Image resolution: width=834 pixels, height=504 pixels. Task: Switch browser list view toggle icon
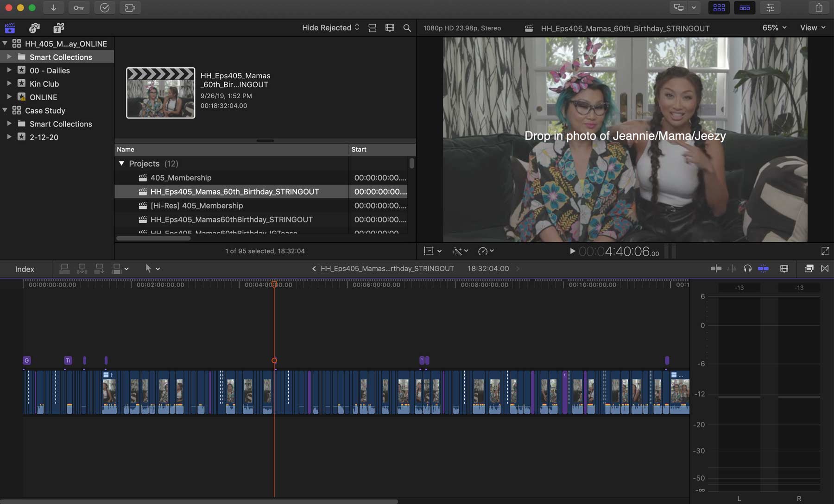tap(372, 28)
